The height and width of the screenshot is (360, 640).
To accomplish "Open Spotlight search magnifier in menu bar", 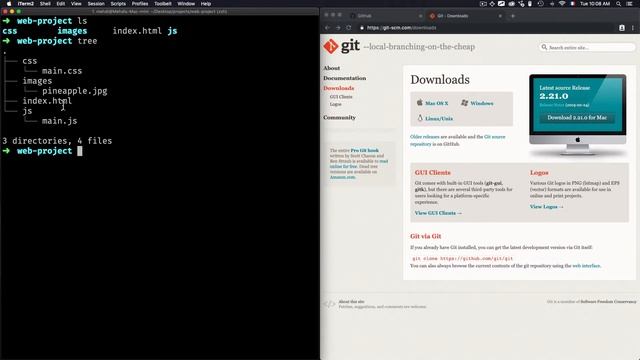I will (x=618, y=4).
